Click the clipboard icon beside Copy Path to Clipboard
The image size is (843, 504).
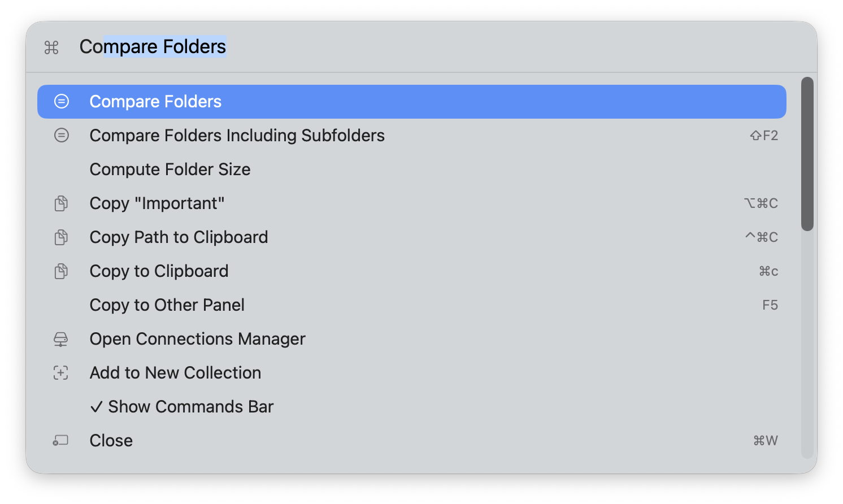60,237
